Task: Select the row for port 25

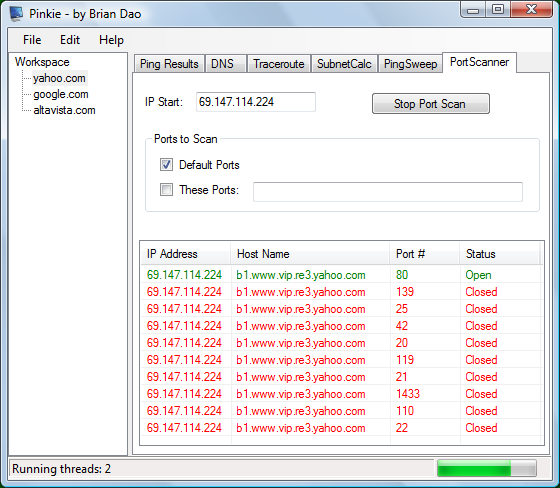Action: pos(341,309)
